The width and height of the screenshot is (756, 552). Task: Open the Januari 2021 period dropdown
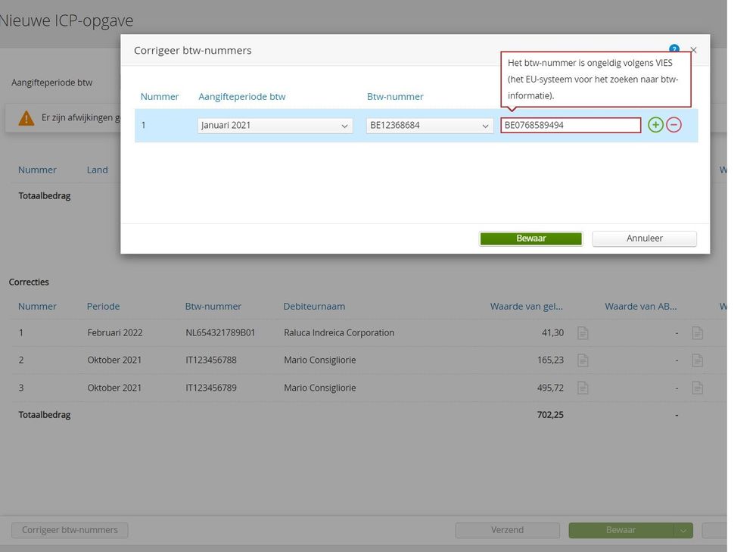[x=275, y=126]
